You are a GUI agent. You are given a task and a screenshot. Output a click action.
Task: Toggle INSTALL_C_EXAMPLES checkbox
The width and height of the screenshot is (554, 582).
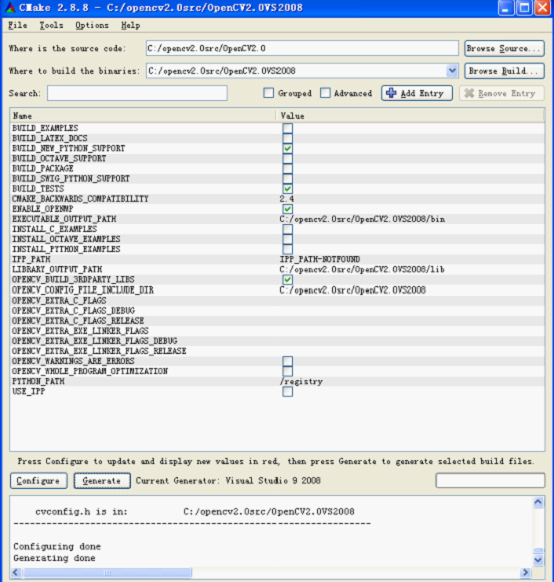pos(288,229)
